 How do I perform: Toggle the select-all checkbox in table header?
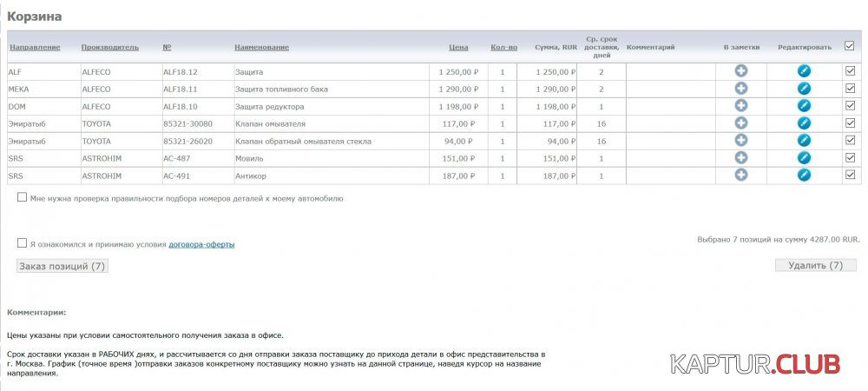pos(850,47)
